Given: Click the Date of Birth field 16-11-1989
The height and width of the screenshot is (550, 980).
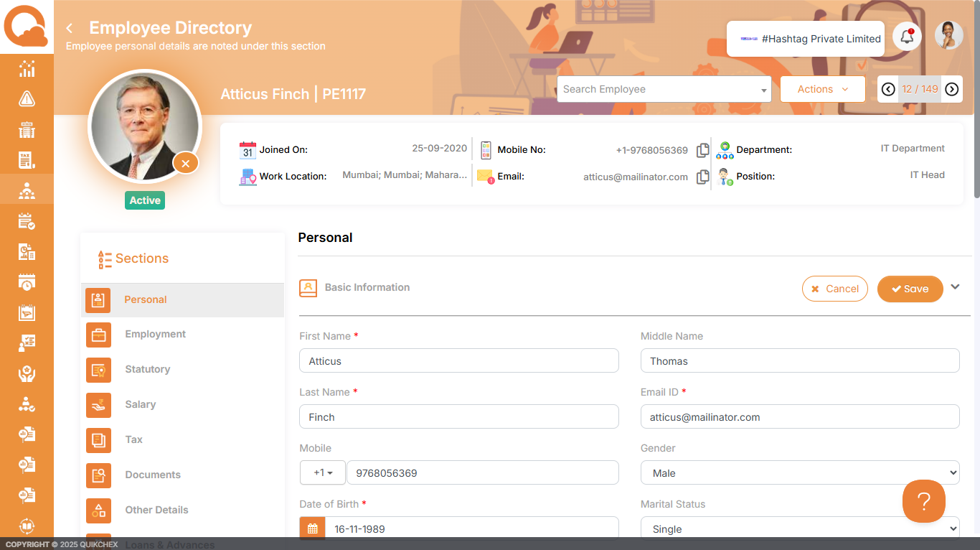Looking at the screenshot, I should click(x=472, y=528).
